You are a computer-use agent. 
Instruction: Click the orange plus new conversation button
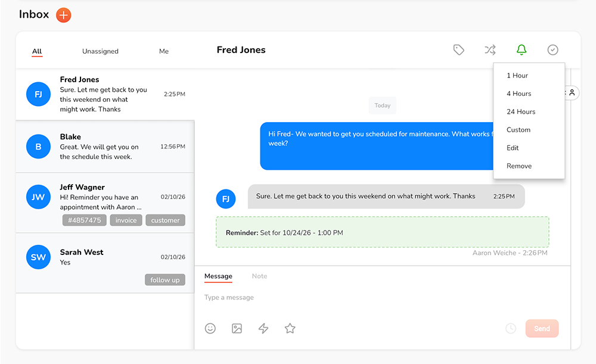(x=64, y=15)
